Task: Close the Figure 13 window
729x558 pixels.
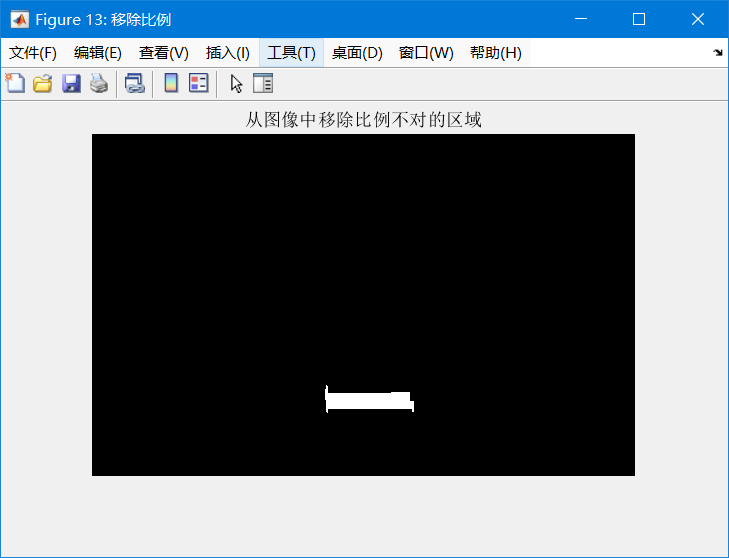Action: pos(698,19)
